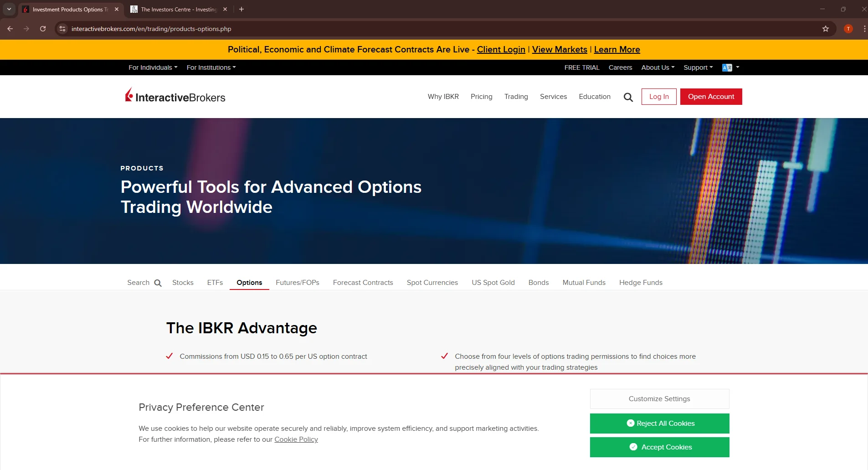The image size is (868, 470).
Task: Click the FREE TRIAL link
Action: (582, 67)
